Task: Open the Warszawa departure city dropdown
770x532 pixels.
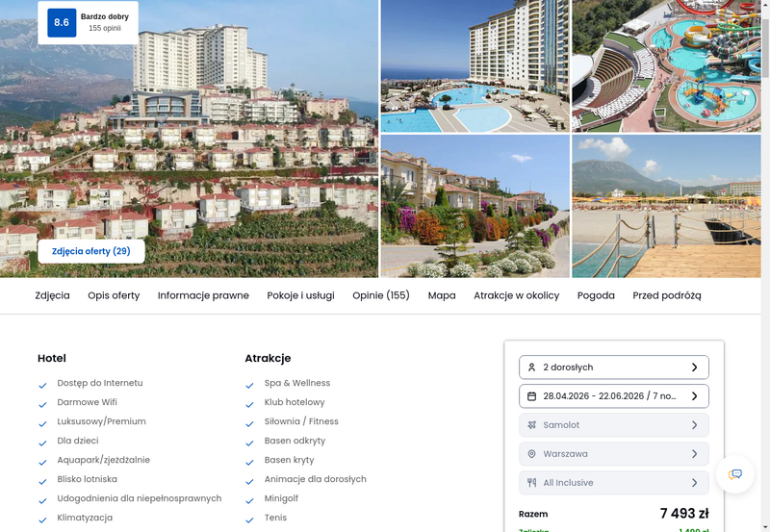Action: 614,454
